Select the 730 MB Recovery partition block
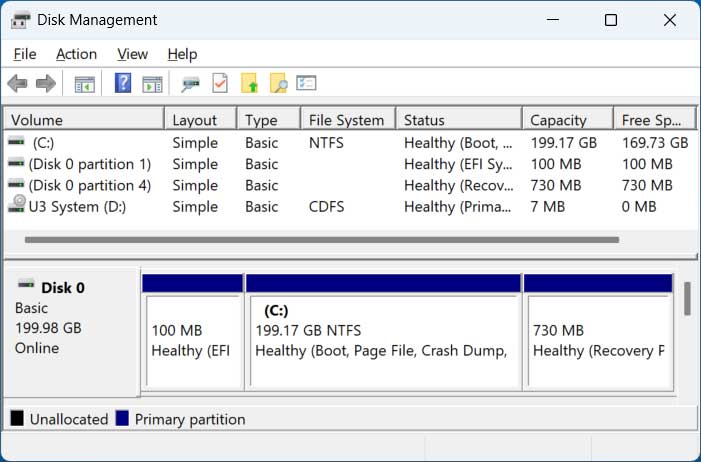 pos(597,340)
